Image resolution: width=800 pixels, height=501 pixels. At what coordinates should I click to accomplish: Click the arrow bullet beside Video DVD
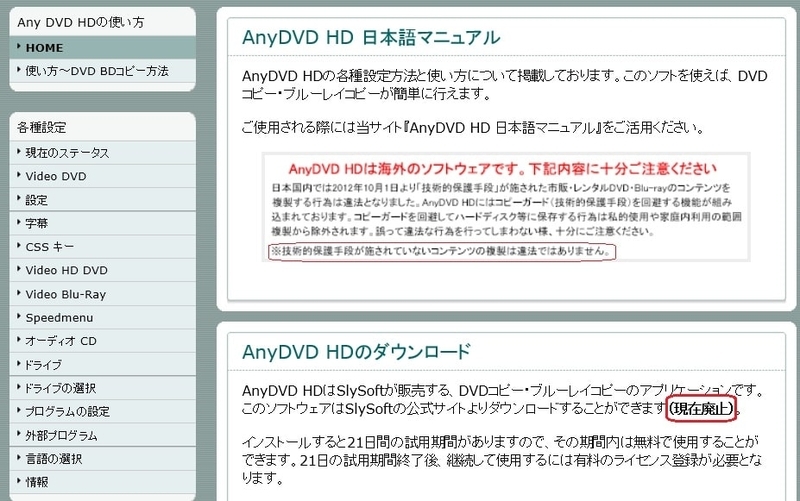pyautogui.click(x=19, y=175)
